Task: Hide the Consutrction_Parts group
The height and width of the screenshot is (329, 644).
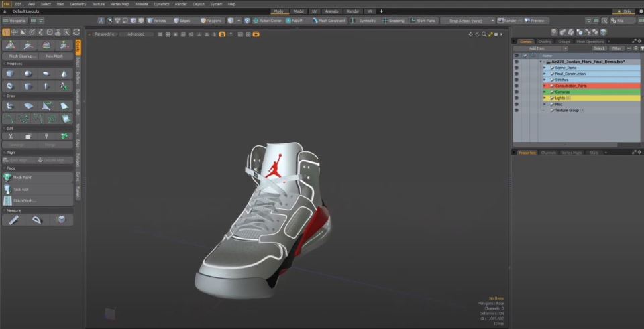Action: (x=517, y=86)
